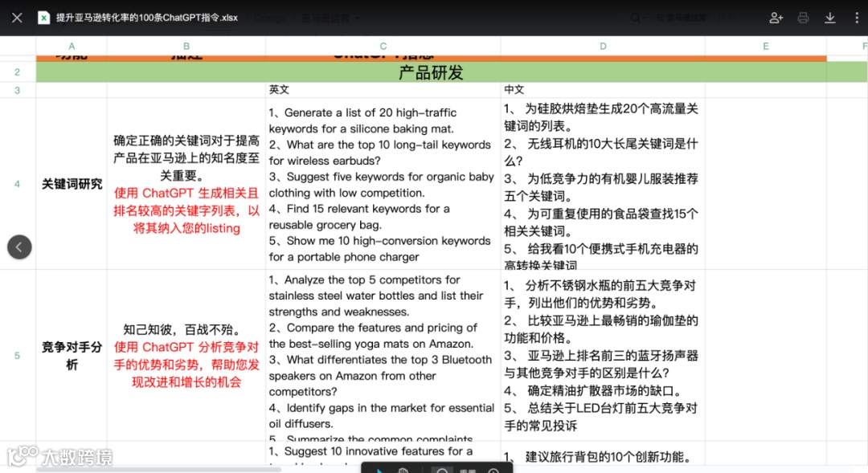868x473 pixels.
Task: Click the green xlsx file icon
Action: (43, 18)
